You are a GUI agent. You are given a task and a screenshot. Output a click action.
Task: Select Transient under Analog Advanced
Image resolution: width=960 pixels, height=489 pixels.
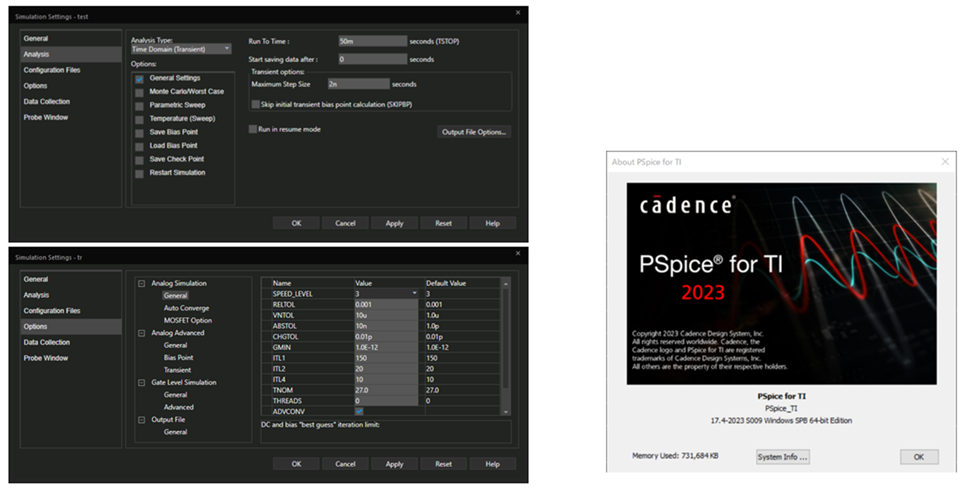(x=177, y=370)
